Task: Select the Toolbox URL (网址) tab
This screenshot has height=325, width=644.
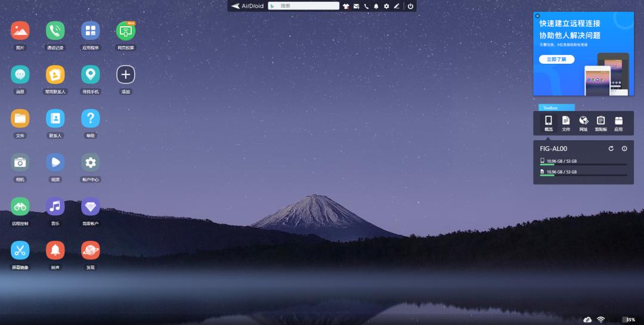Action: pos(584,123)
